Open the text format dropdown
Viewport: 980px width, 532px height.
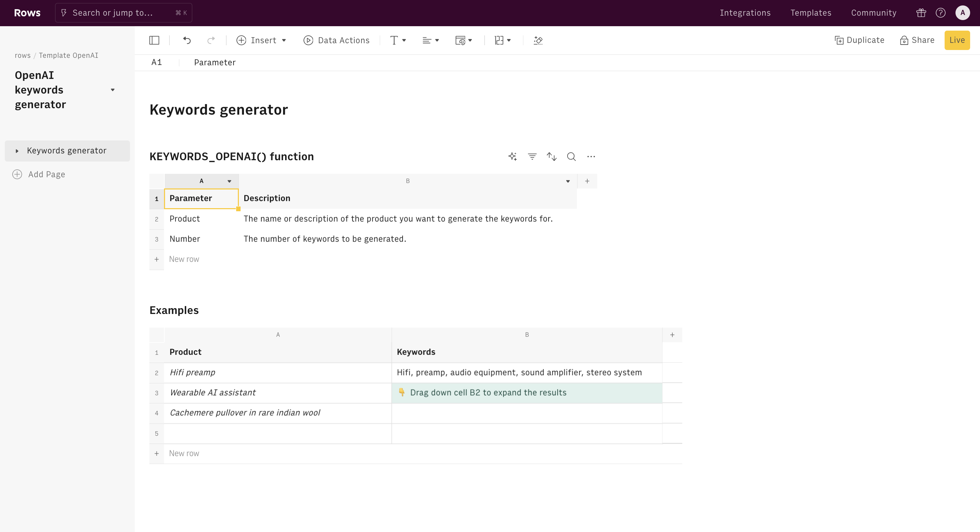point(398,40)
